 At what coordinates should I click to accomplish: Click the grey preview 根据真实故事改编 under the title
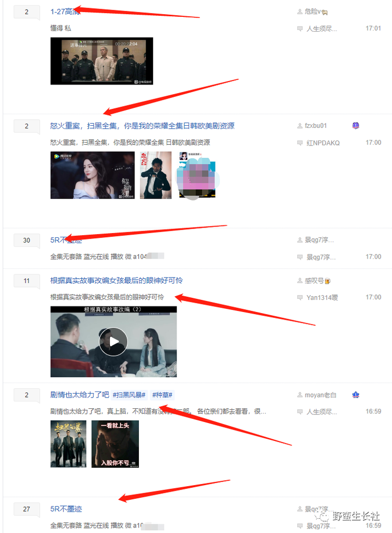pyautogui.click(x=107, y=297)
